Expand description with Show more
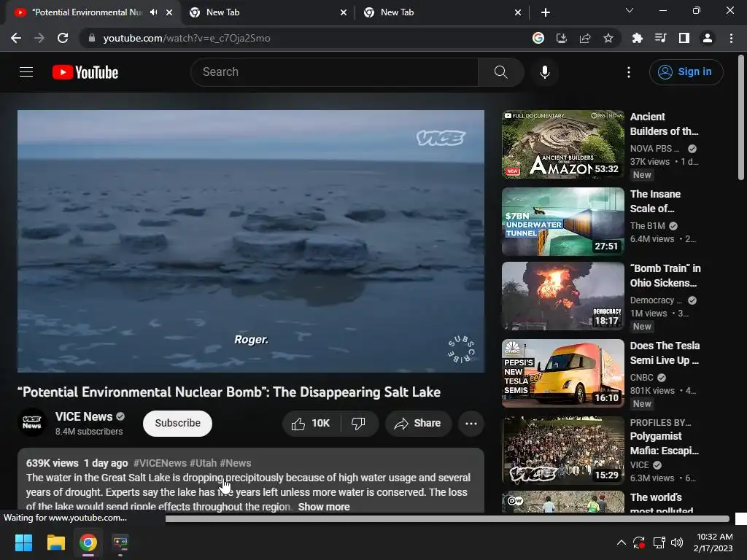This screenshot has width=747, height=560. point(324,507)
